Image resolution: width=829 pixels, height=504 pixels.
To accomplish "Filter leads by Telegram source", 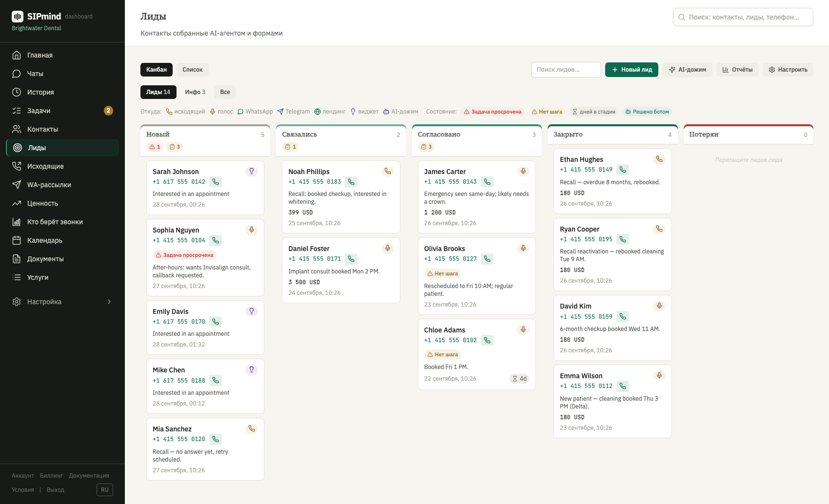I will point(294,112).
